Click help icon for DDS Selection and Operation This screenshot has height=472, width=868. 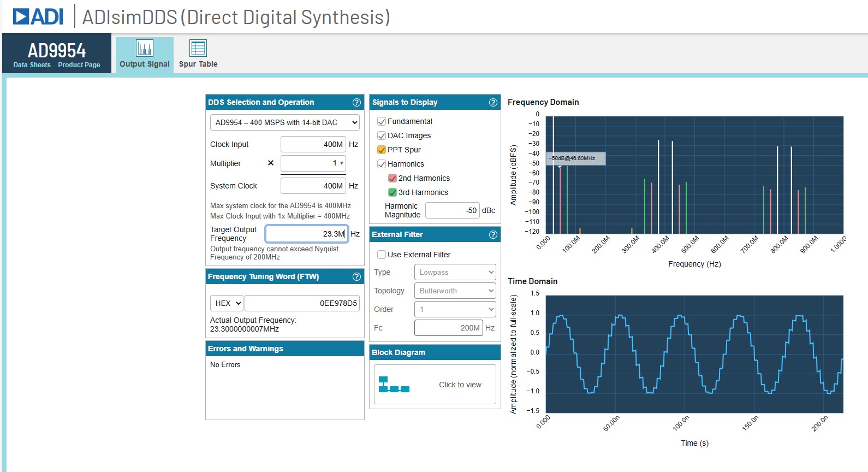point(356,102)
